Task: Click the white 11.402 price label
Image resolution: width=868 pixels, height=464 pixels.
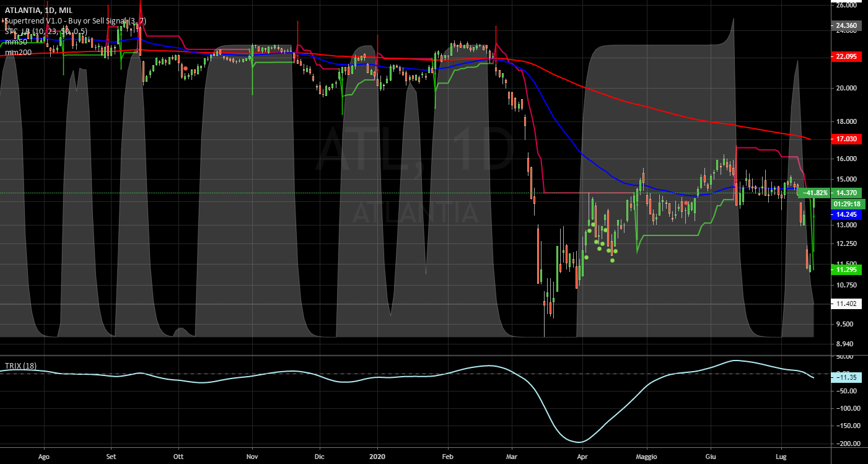Action: pyautogui.click(x=846, y=304)
